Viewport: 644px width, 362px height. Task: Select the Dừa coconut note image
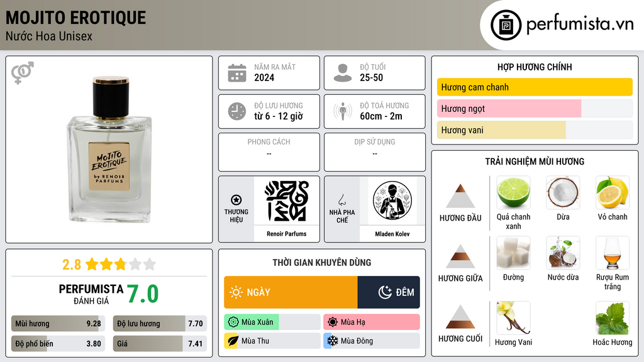pyautogui.click(x=563, y=192)
